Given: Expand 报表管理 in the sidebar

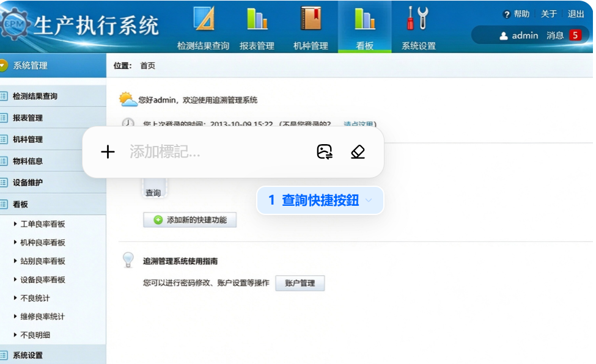Looking at the screenshot, I should (53, 118).
